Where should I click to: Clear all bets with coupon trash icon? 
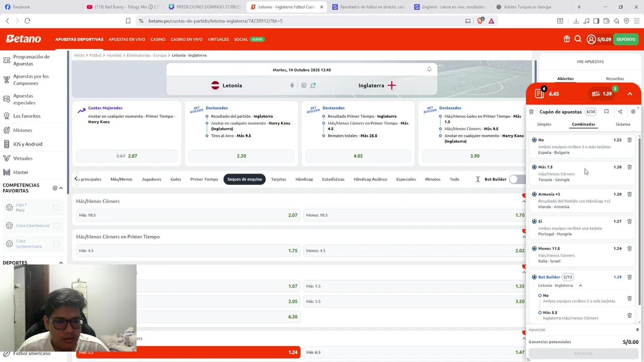(531, 112)
